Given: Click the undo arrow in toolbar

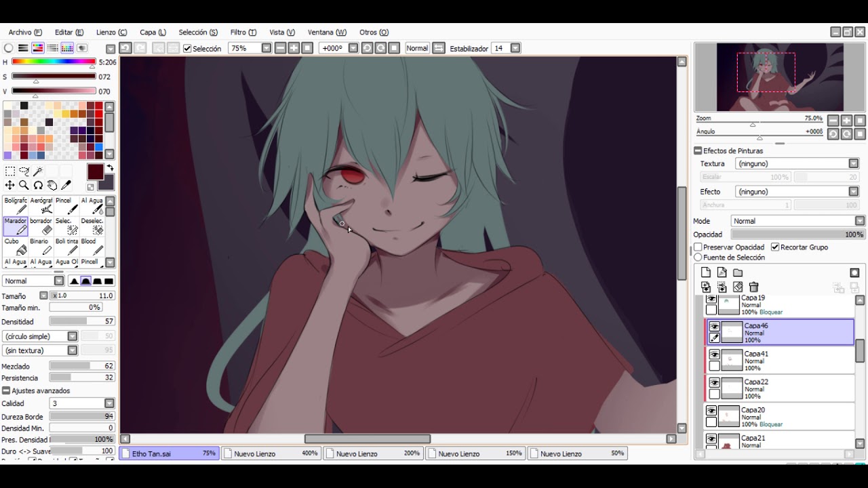Looking at the screenshot, I should point(125,48).
